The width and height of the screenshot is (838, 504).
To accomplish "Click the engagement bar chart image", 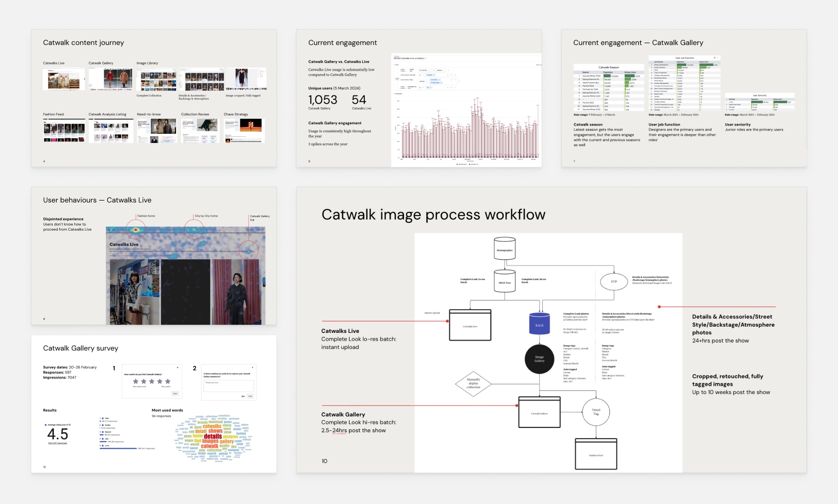I will tap(466, 110).
